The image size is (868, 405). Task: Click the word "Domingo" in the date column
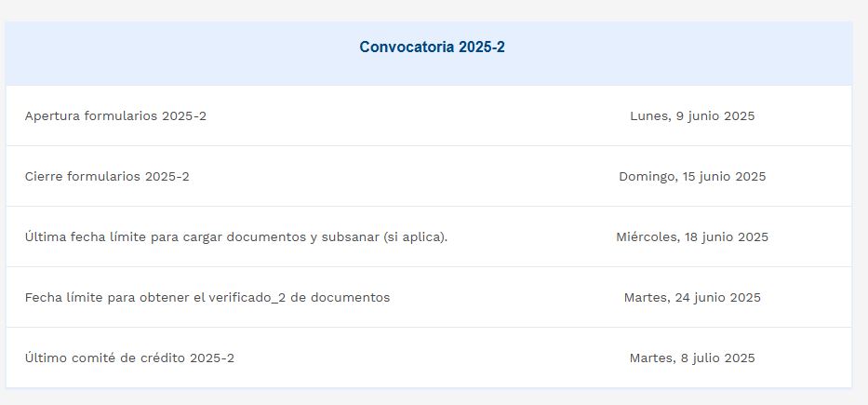tap(648, 177)
